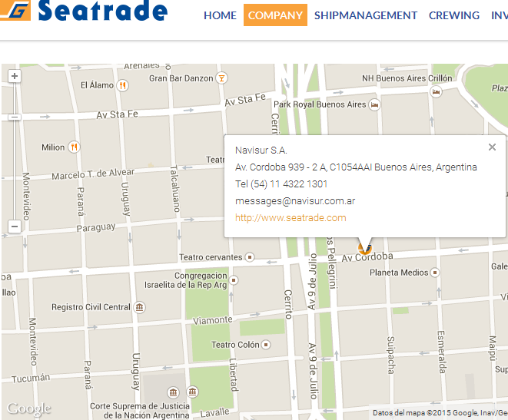Click the Libertad street label
Screen dimensions: 508x420
click(x=234, y=375)
